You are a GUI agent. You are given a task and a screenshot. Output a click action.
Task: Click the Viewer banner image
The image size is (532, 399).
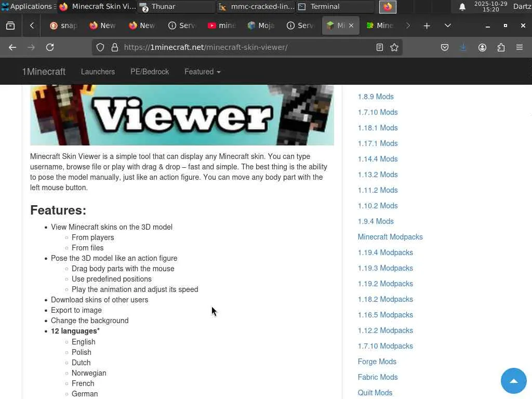(x=182, y=115)
